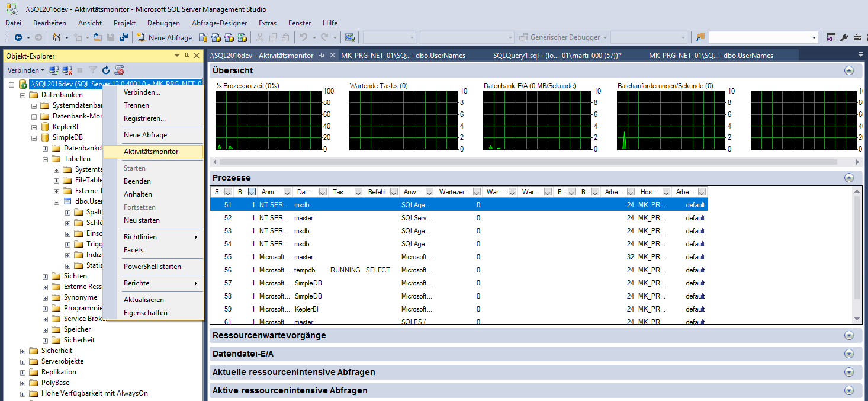Click the empty search input field
Screen dimensions: 868x401
pos(760,37)
